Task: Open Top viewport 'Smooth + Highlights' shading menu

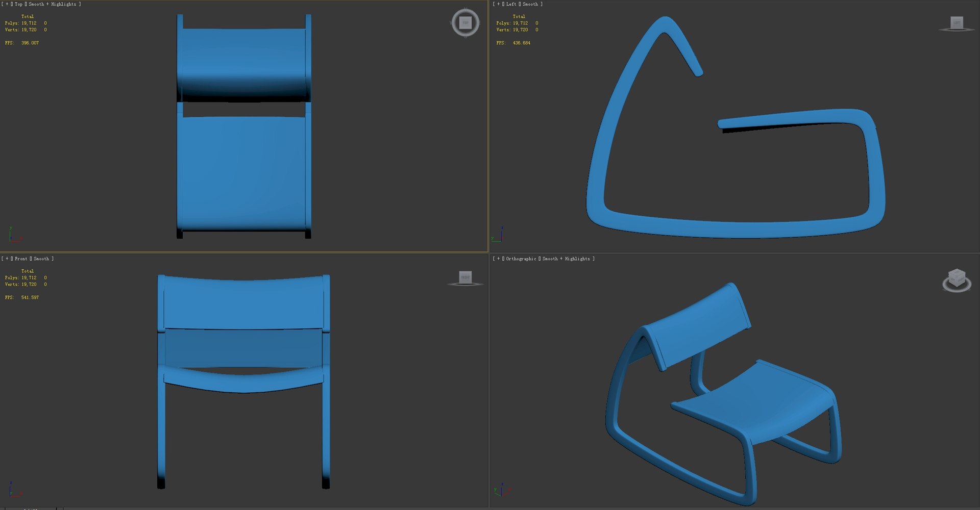Action: coord(52,4)
